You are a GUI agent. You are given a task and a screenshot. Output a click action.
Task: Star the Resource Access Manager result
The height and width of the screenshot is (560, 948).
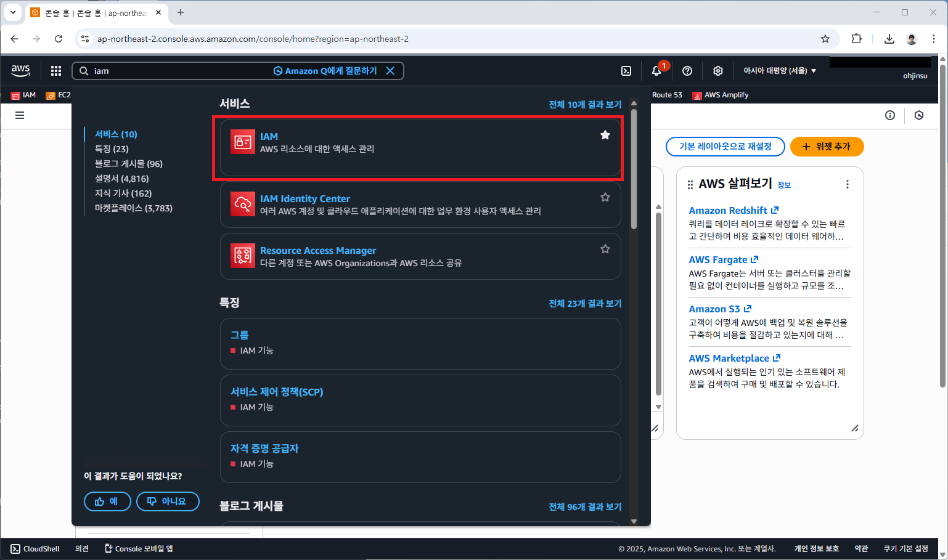click(605, 248)
